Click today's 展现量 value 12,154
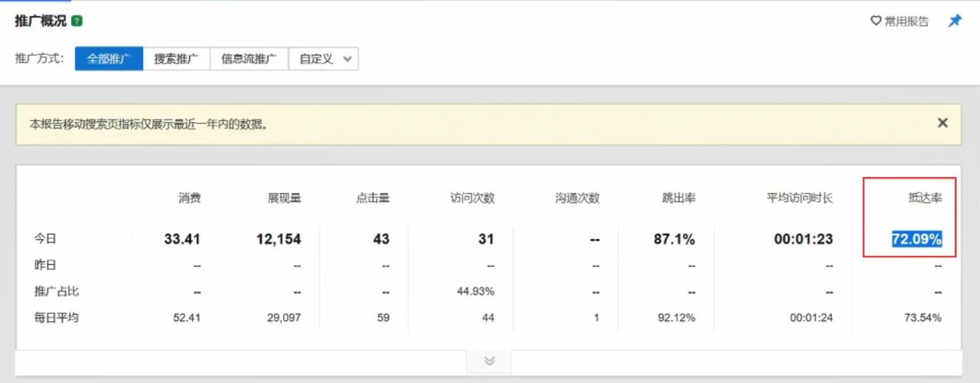This screenshot has height=383, width=980. (279, 239)
